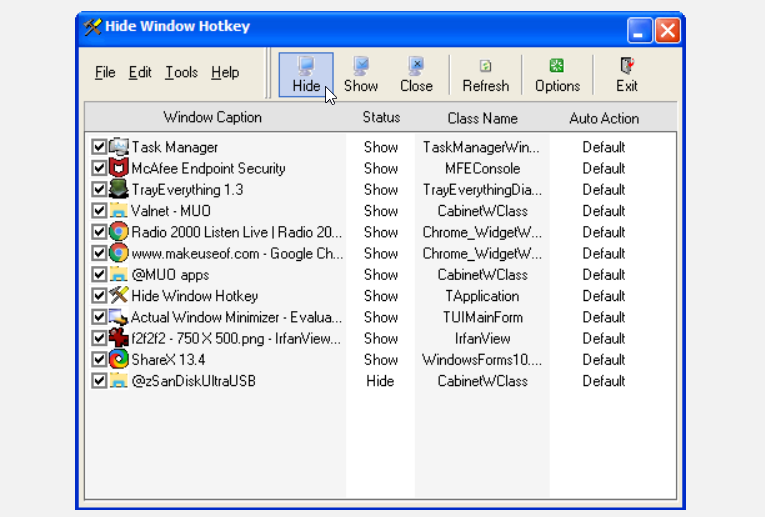Click the title bar hammer app icon
Image resolution: width=765 pixels, height=517 pixels.
tap(92, 26)
